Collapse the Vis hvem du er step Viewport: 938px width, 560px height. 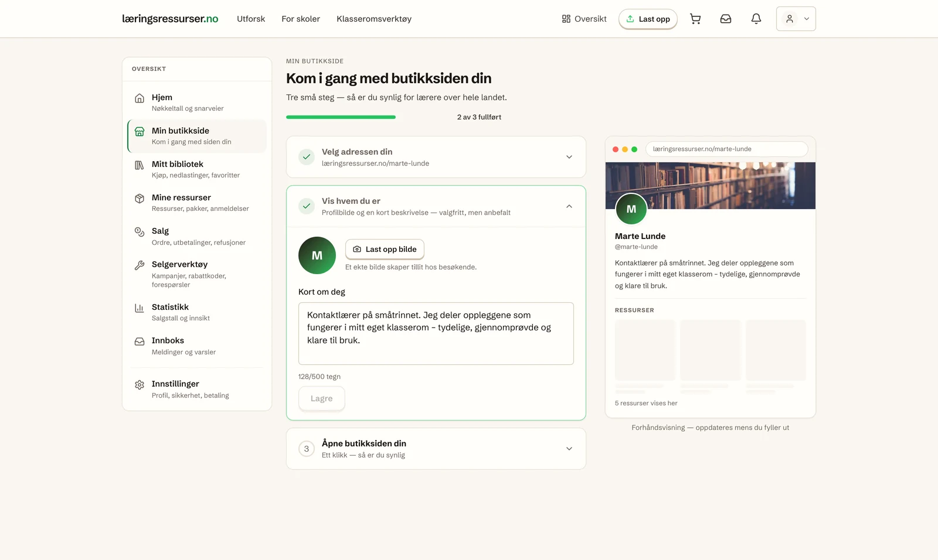coord(436,206)
